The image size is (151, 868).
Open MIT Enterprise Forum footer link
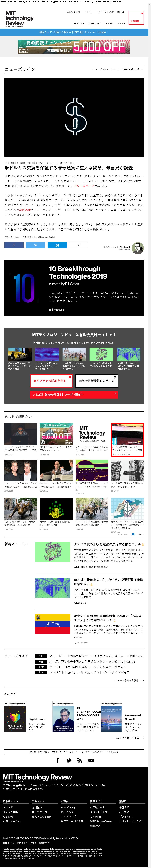pyautogui.click(x=100, y=821)
